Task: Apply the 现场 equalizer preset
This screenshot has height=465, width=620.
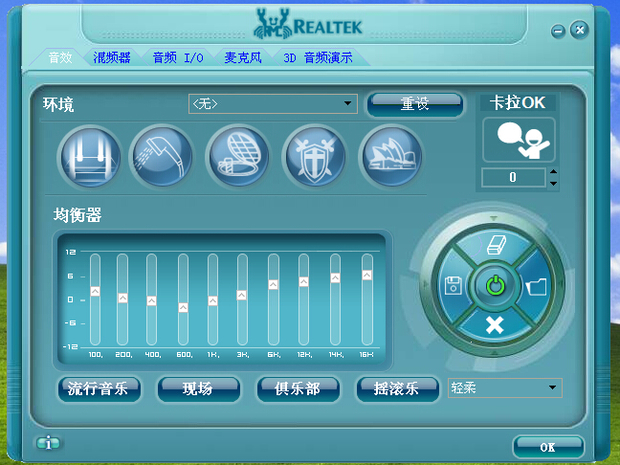Action: point(198,389)
